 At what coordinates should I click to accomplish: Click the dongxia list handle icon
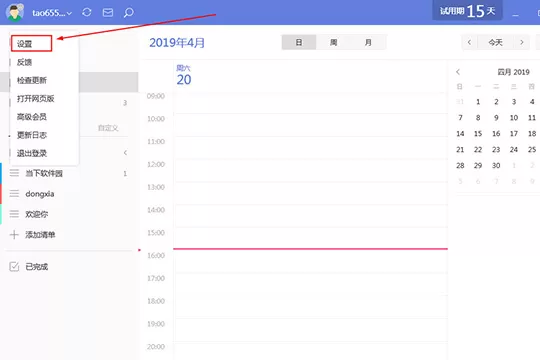(x=14, y=194)
